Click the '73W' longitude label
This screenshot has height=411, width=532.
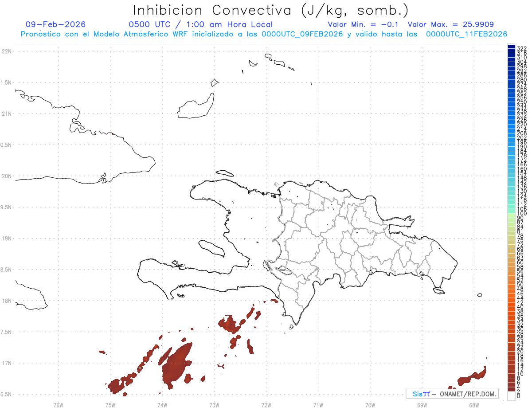pyautogui.click(x=214, y=404)
